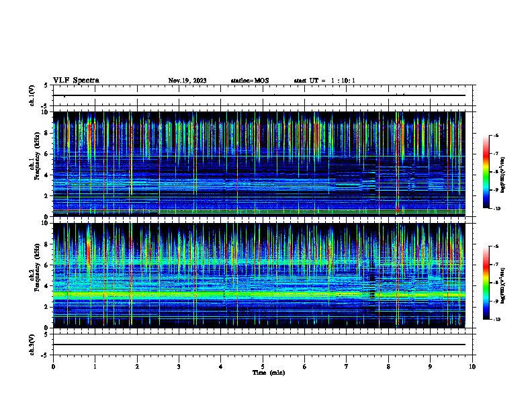Viewport: 532px width, 411px height.
Task: Click the ch.1 "Frequency (kHz)" axis label
Action: pos(37,156)
